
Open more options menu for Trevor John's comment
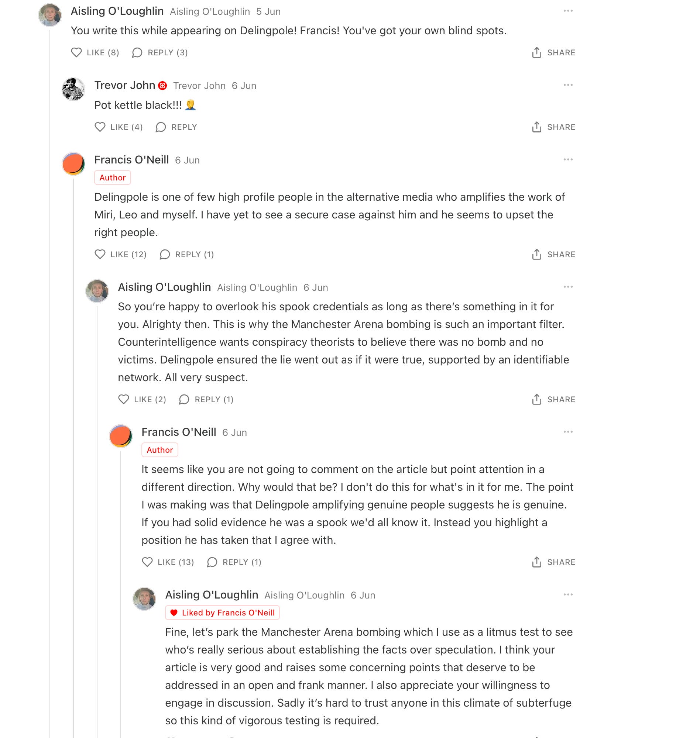[x=568, y=85]
